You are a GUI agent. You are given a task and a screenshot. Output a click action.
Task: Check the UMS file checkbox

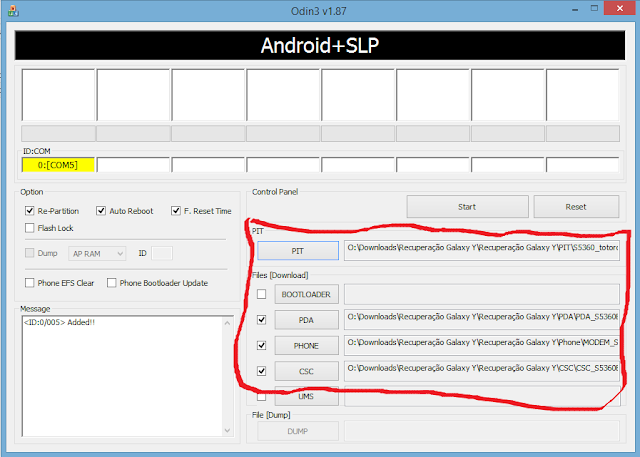point(262,397)
